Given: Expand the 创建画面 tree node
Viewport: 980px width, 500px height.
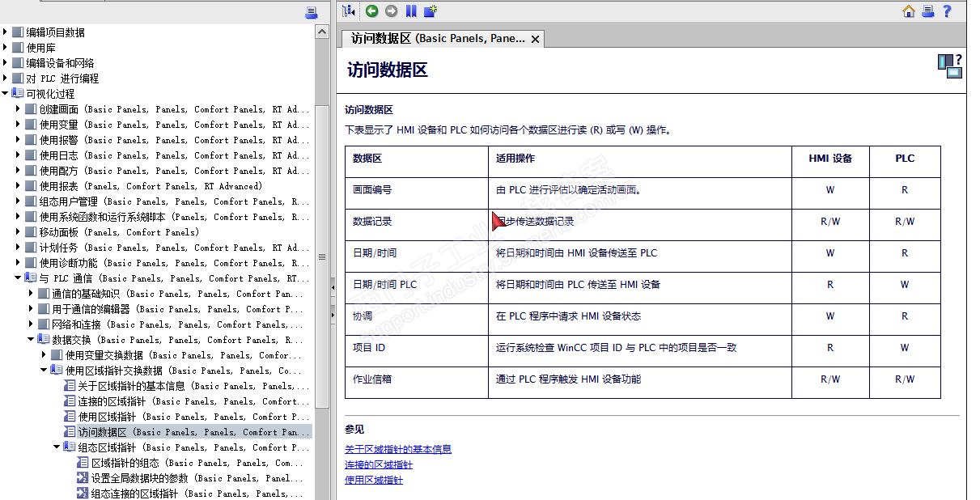Looking at the screenshot, I should [x=19, y=109].
